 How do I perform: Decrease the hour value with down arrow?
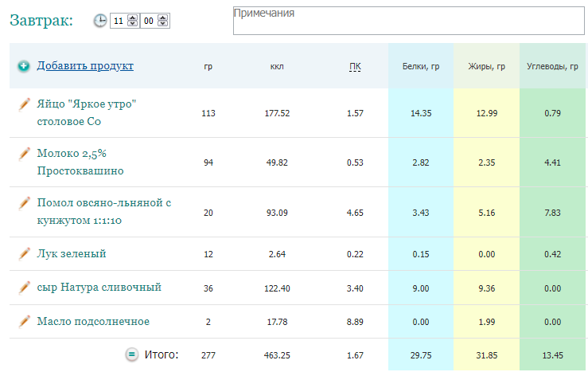pos(132,24)
